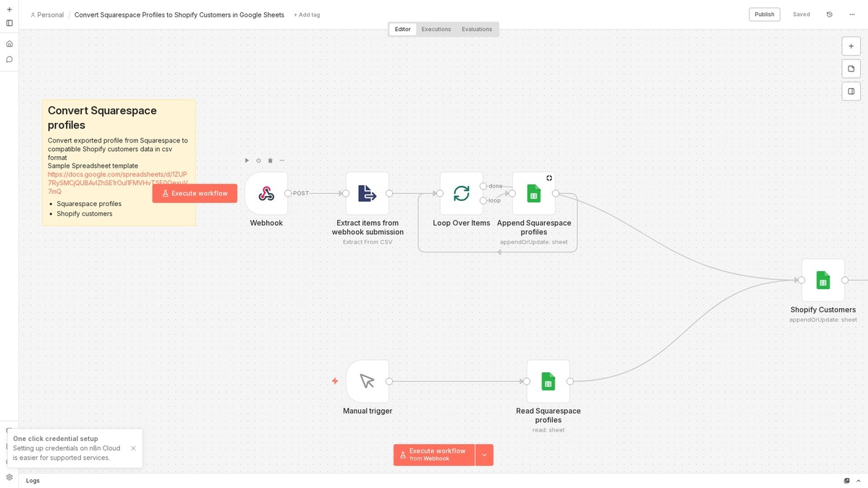Switch to the Evaluations tab

477,30
